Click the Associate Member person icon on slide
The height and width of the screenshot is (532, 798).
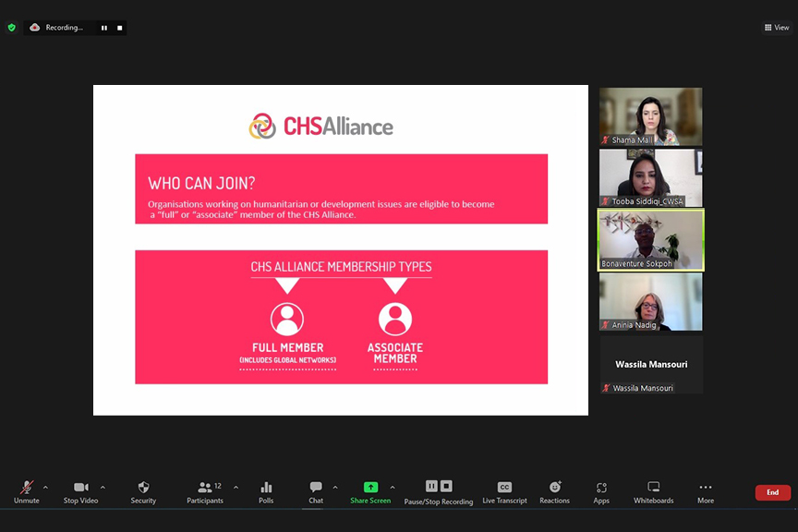click(x=395, y=320)
